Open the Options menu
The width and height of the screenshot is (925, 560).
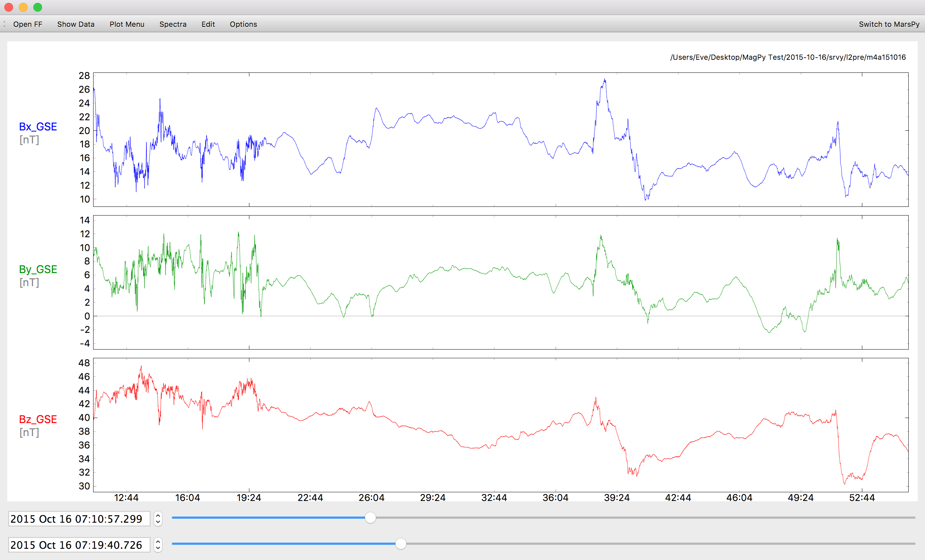coord(243,24)
